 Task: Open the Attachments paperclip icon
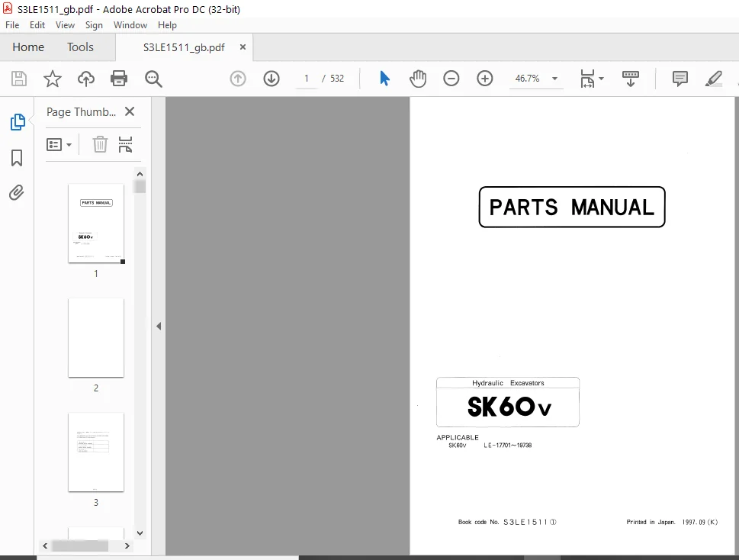tap(17, 193)
